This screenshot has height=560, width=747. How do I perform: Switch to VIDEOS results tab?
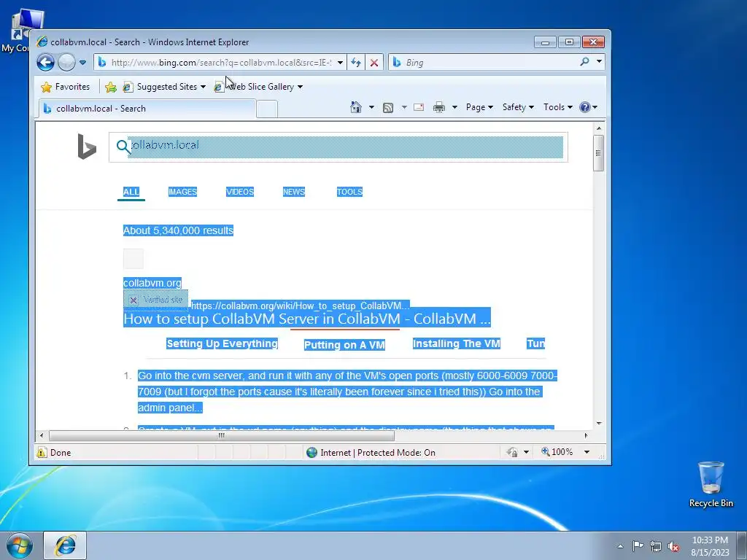point(239,192)
